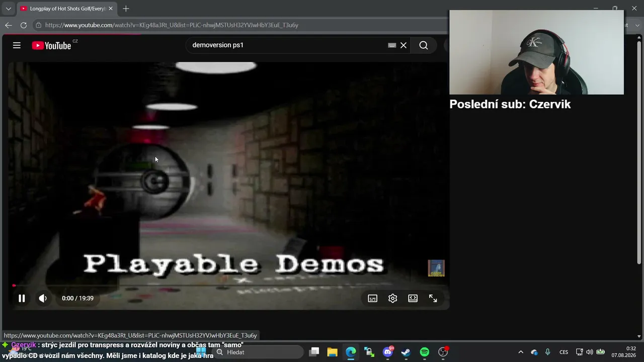Open the on-screen keyboard in search box
This screenshot has width=644, height=362.
click(392, 45)
